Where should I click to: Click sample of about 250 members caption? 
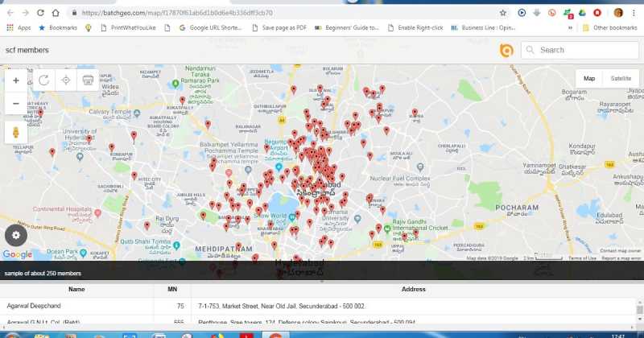(x=43, y=274)
